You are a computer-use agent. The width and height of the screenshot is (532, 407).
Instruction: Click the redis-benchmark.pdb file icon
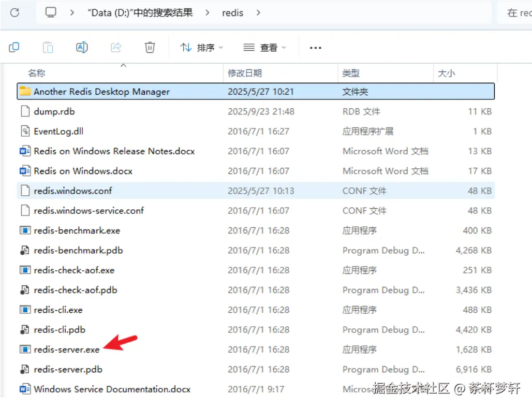(25, 250)
